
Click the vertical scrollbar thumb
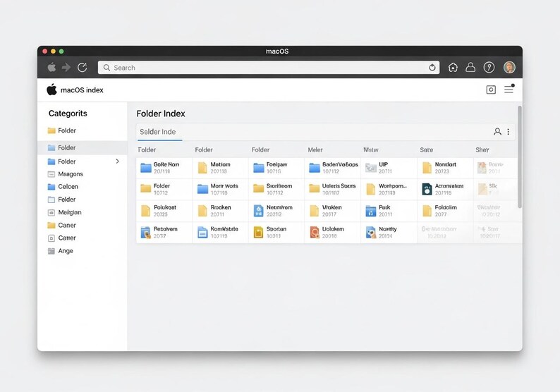click(520, 157)
